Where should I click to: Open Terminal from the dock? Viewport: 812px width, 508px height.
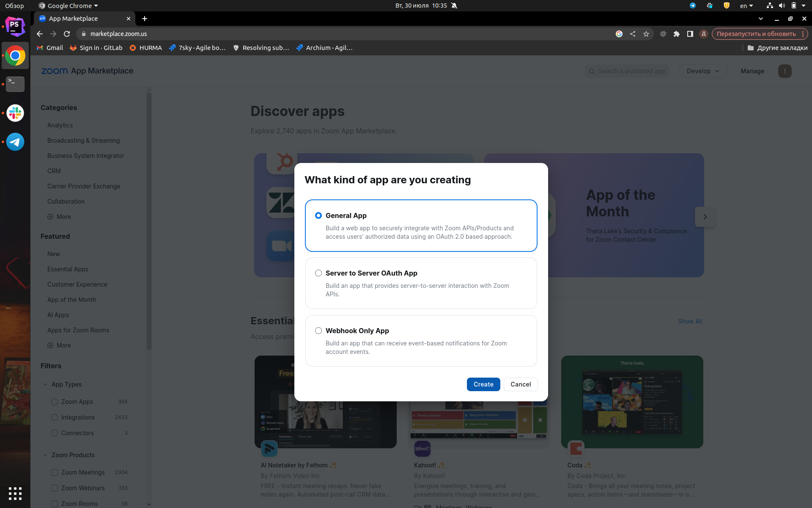[15, 84]
